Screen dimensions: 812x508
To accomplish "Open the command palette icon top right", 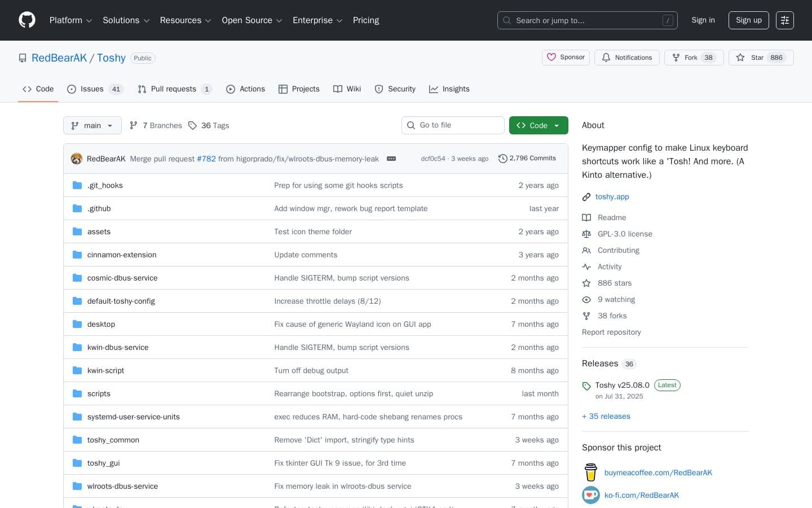I will [x=785, y=20].
